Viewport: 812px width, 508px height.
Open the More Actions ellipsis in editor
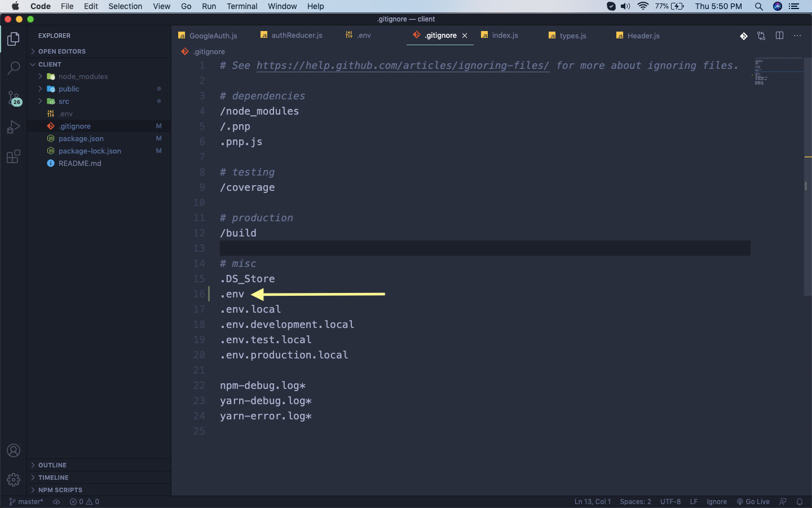(797, 36)
